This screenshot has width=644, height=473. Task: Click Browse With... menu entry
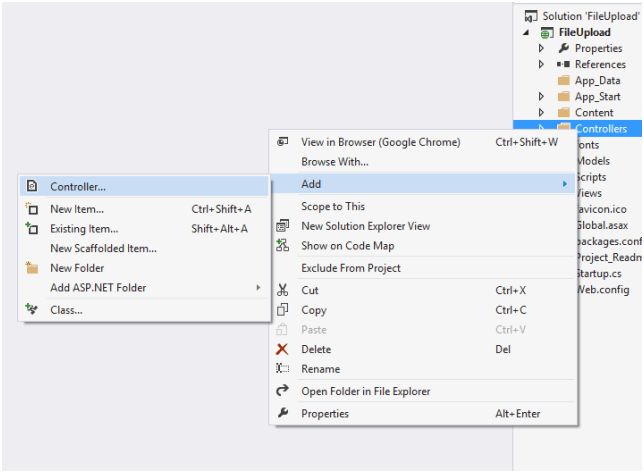click(334, 160)
